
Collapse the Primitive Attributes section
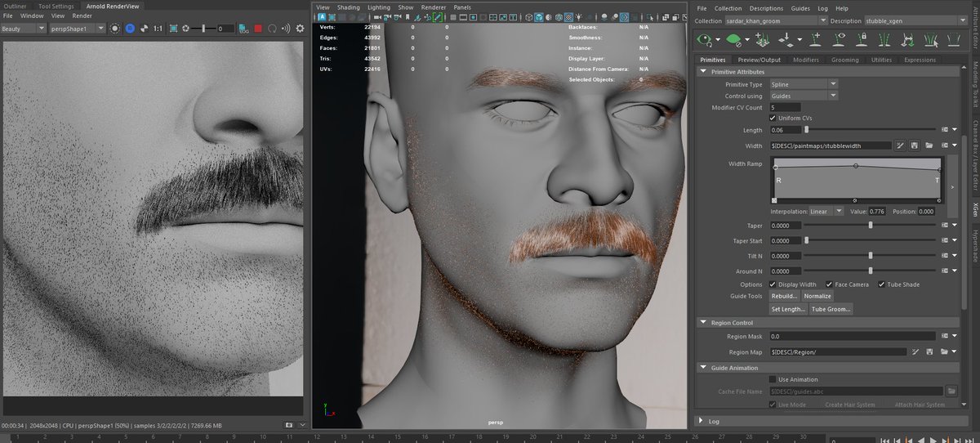[703, 72]
